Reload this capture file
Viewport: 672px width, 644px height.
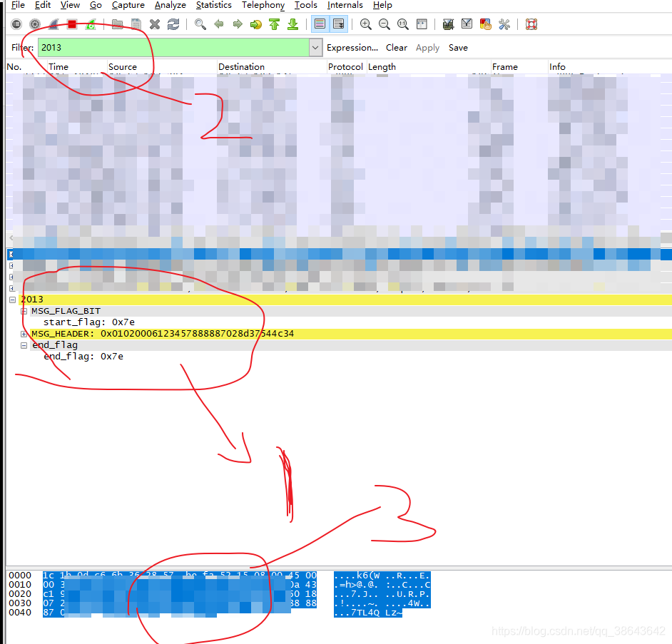click(x=173, y=24)
